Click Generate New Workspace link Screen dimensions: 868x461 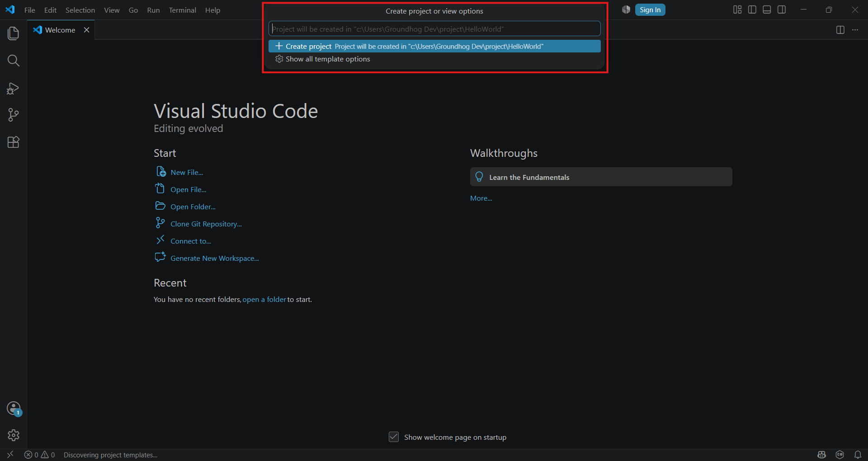point(215,258)
